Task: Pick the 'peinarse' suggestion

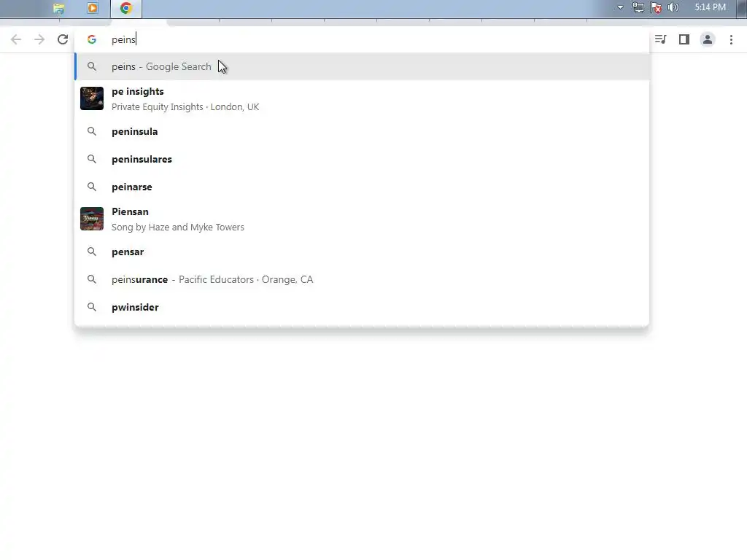Action: tap(362, 187)
